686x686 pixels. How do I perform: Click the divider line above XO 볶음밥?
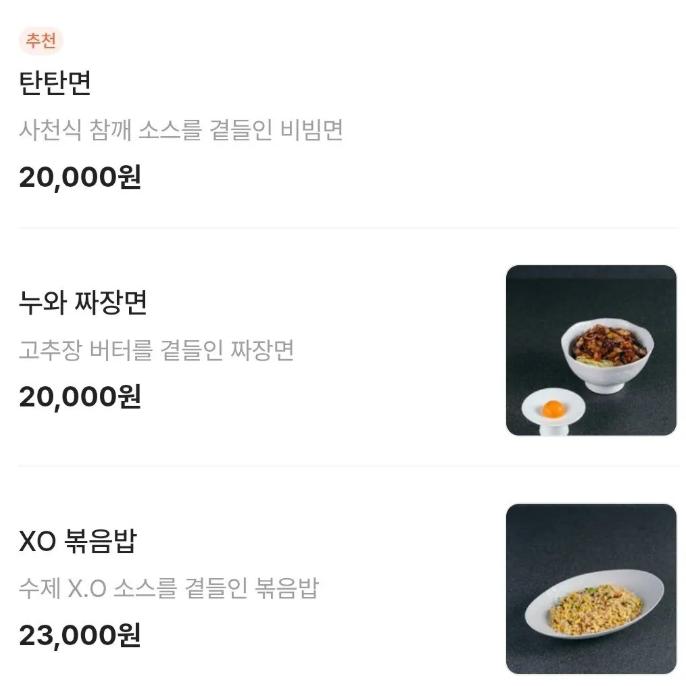(x=348, y=466)
